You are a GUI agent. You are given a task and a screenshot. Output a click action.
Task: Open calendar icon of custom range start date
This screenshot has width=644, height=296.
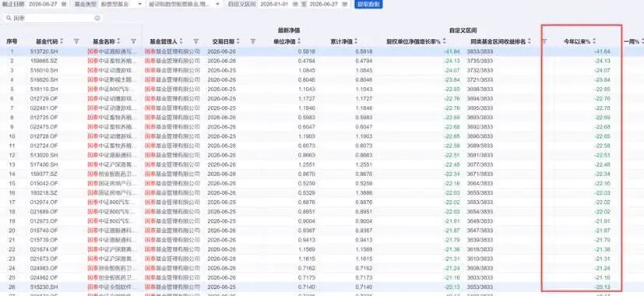[295, 4]
